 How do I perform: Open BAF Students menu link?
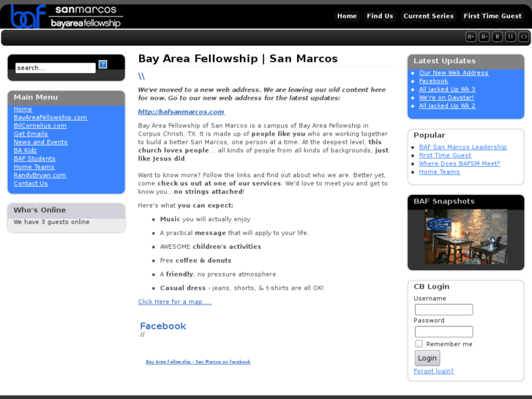(34, 159)
